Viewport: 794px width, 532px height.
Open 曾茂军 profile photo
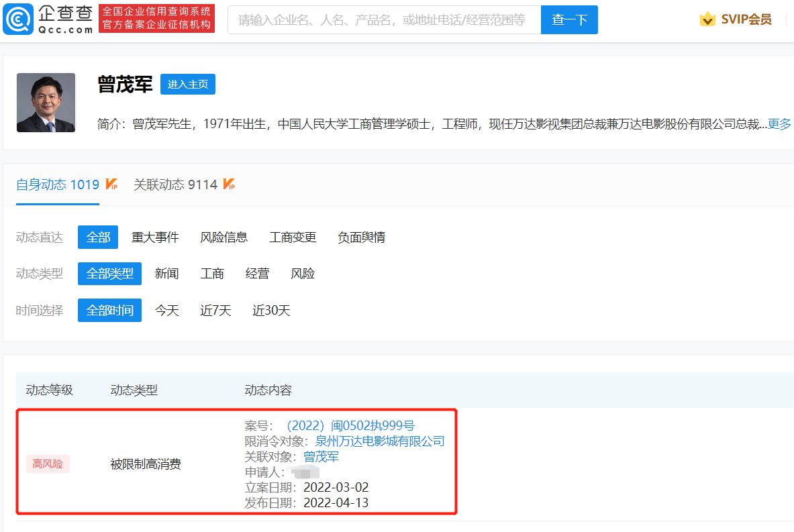pos(46,103)
